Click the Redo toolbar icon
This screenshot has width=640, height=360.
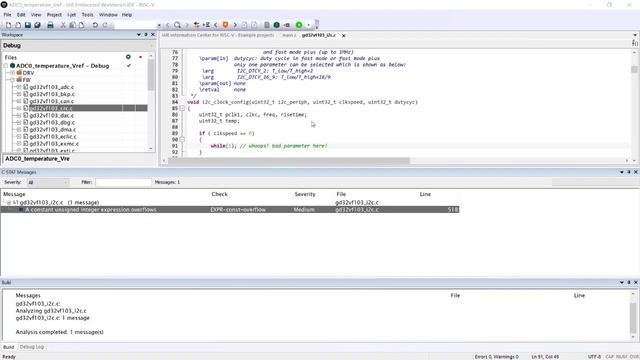pyautogui.click(x=104, y=25)
